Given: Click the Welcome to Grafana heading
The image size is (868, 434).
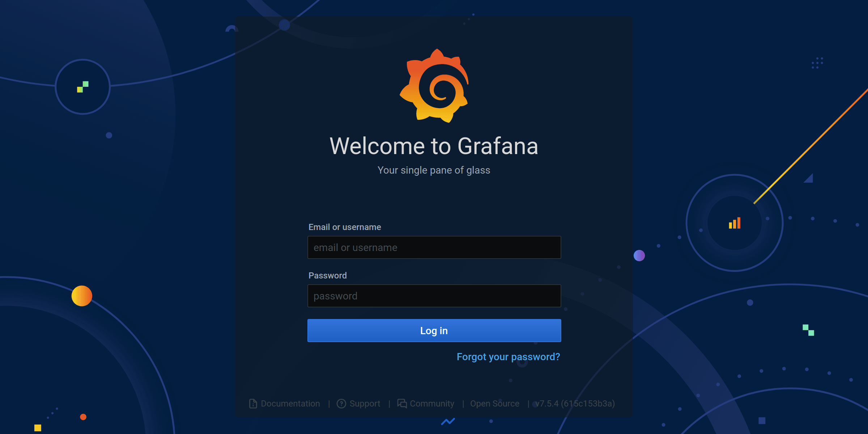Looking at the screenshot, I should click(434, 146).
